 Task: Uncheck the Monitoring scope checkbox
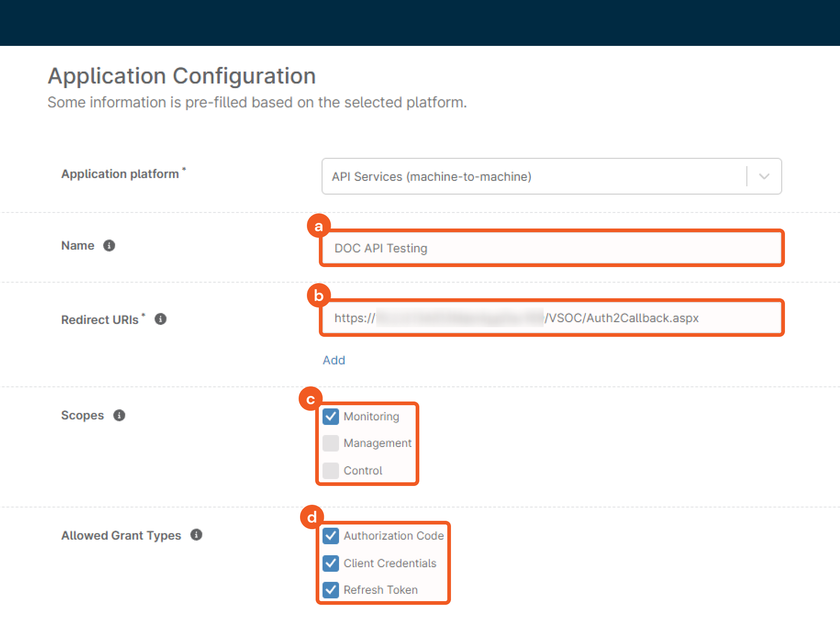point(331,416)
